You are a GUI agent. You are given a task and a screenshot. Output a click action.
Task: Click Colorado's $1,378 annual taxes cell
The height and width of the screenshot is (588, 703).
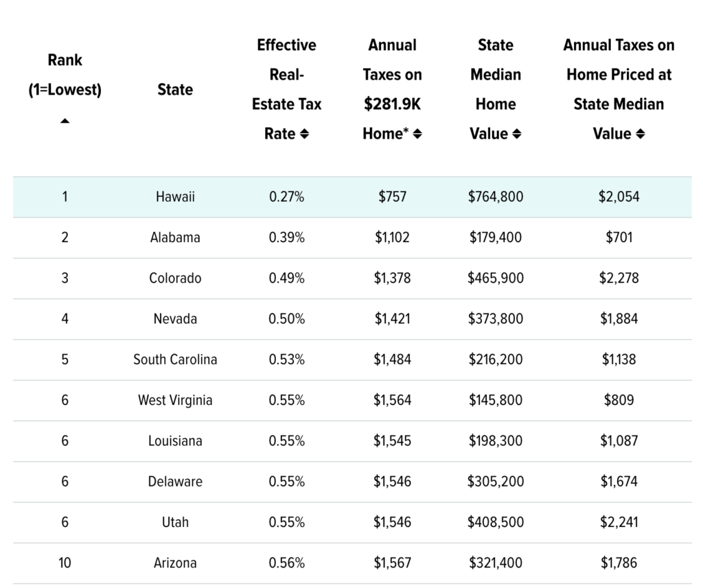coord(392,278)
